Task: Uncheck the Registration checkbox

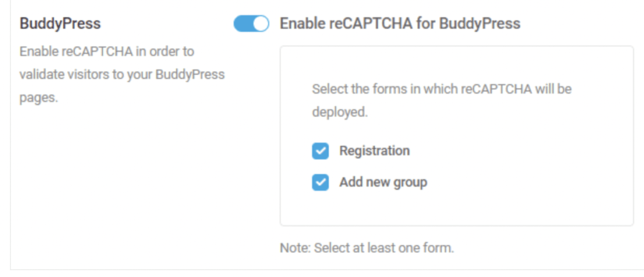Action: (320, 151)
